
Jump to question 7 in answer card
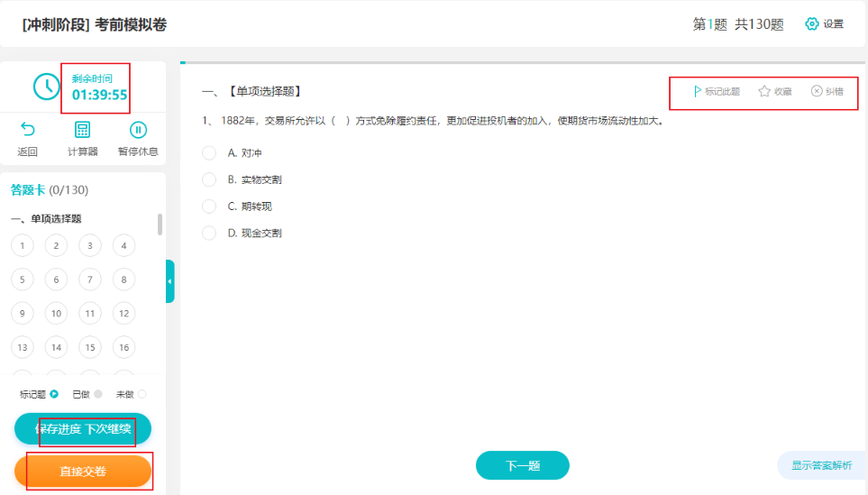[90, 280]
